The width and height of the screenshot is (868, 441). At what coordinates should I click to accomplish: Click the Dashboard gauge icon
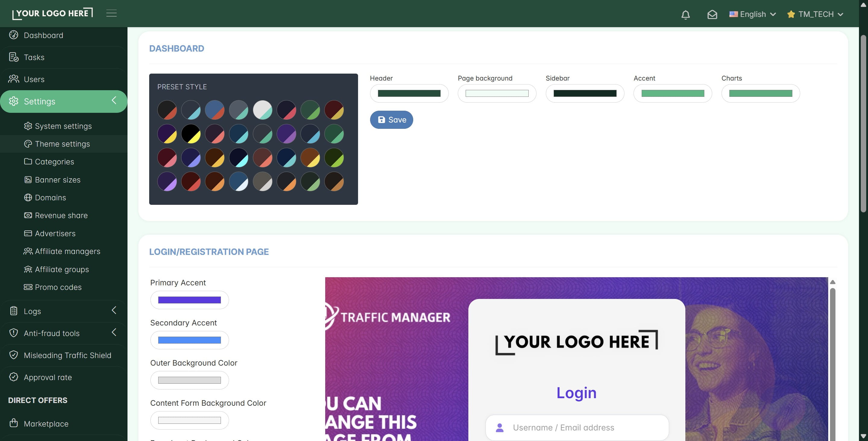pyautogui.click(x=14, y=35)
